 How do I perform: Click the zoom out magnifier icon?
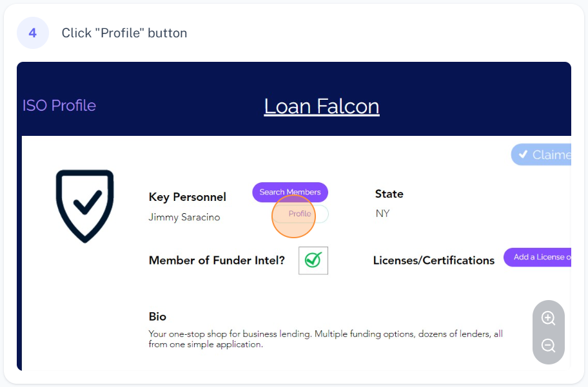point(548,346)
